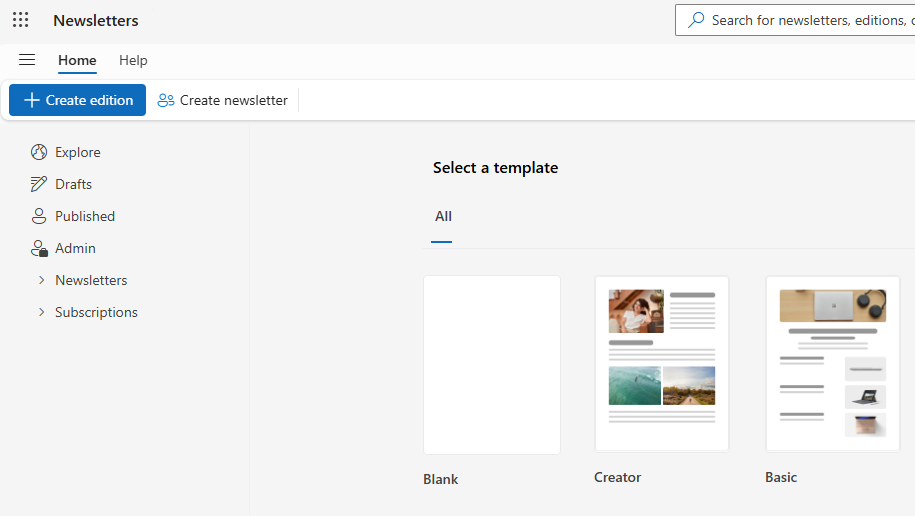Open the Help tab
Image resolution: width=915 pixels, height=516 pixels.
133,60
